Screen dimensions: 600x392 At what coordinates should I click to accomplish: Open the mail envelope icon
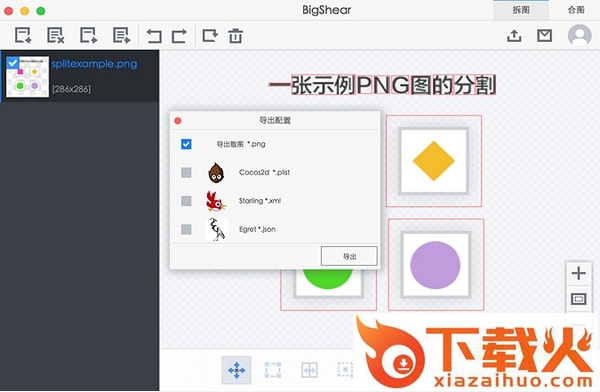pos(544,36)
